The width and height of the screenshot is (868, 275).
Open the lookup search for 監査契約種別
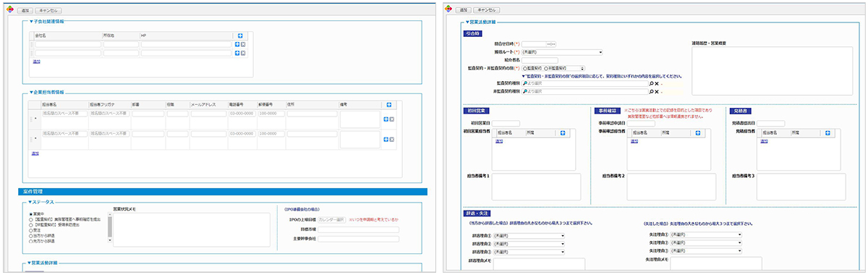(651, 83)
